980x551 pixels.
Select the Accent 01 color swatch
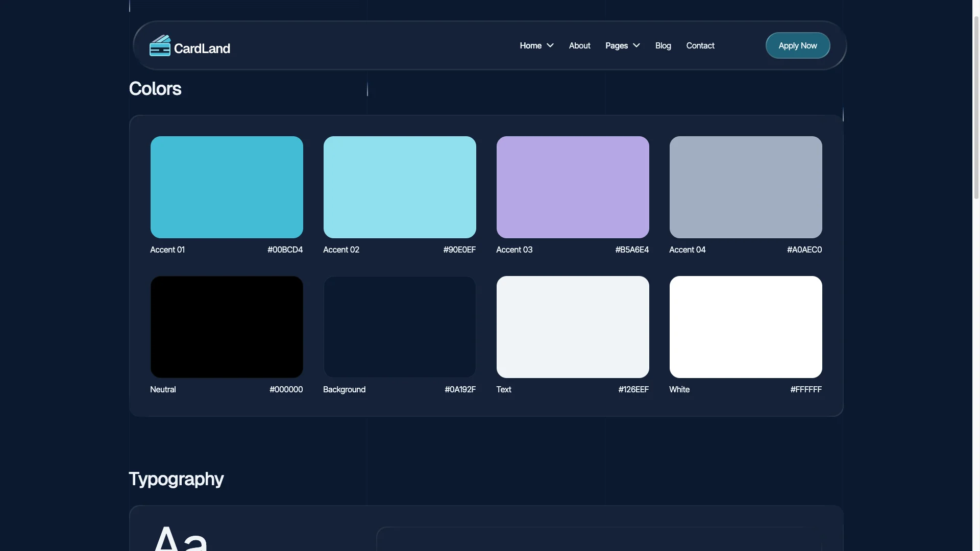coord(226,187)
